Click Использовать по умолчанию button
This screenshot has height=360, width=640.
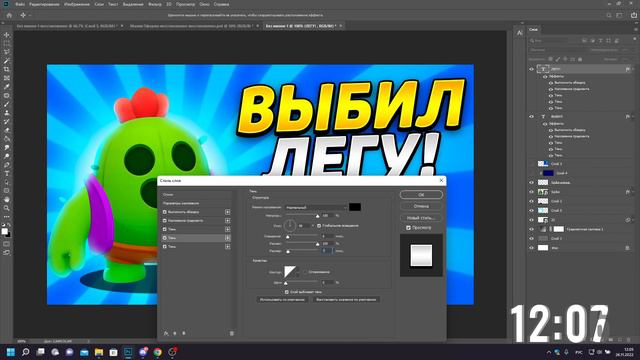tap(282, 299)
